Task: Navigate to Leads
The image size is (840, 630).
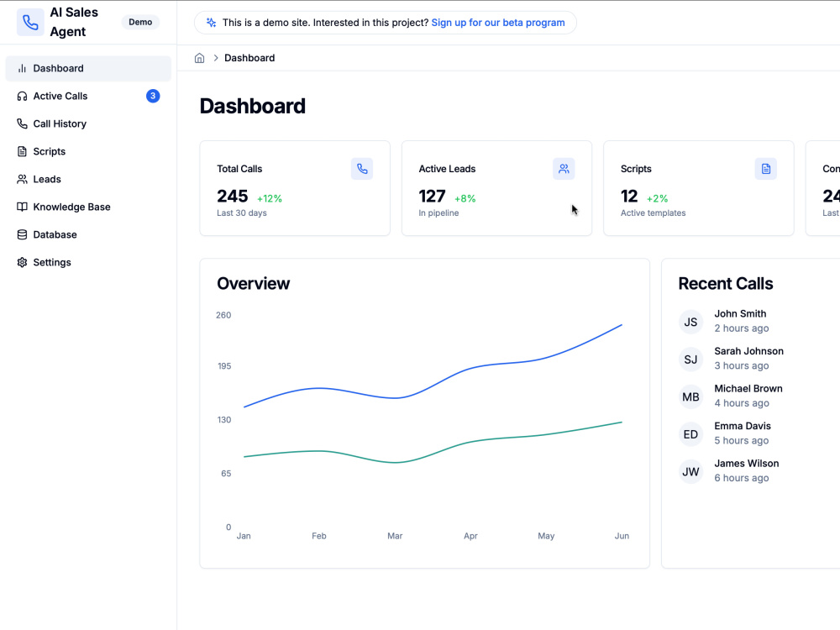Action: 88,180
